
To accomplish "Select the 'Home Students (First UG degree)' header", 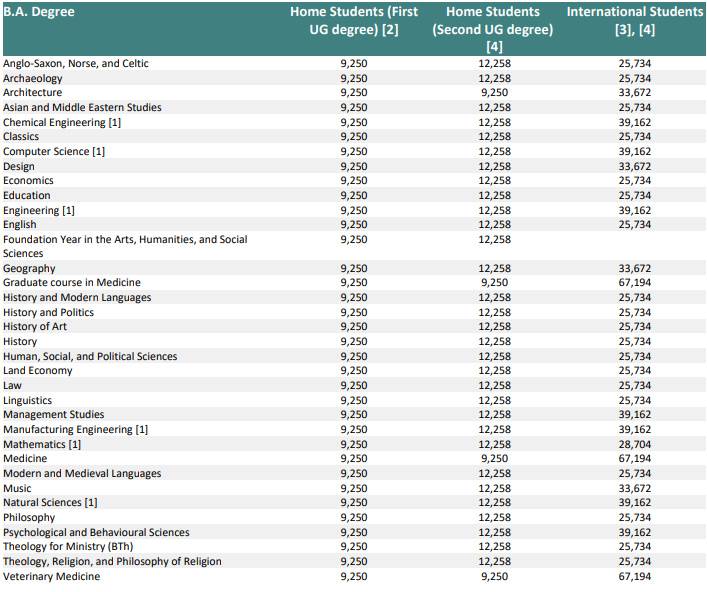I will (354, 20).
